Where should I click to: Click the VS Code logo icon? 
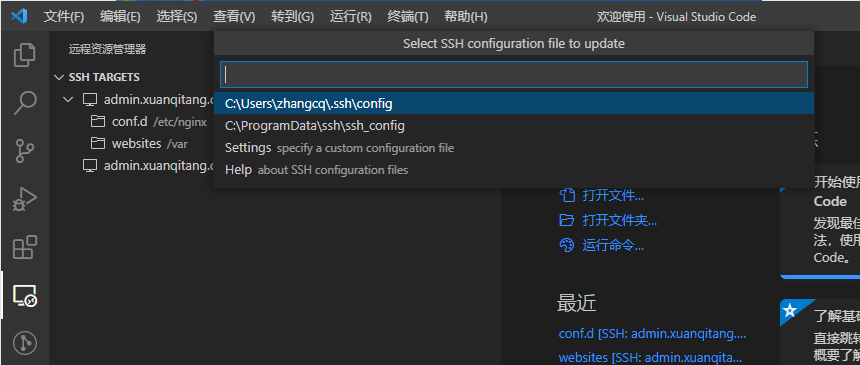19,16
